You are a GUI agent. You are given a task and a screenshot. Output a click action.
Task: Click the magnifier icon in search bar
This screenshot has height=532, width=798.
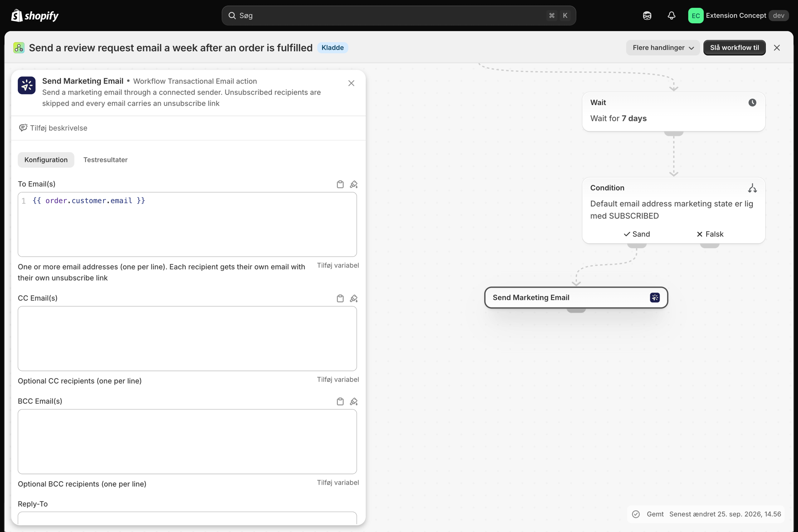(232, 16)
